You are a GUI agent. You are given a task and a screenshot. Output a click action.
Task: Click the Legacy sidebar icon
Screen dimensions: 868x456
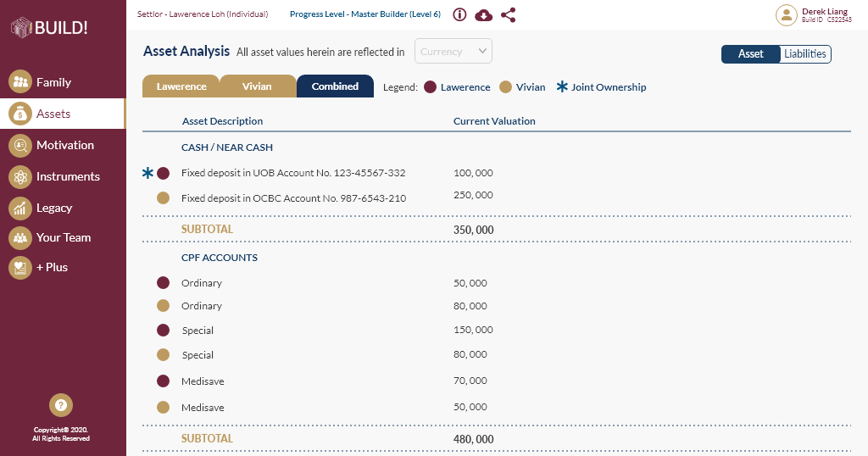coord(19,208)
